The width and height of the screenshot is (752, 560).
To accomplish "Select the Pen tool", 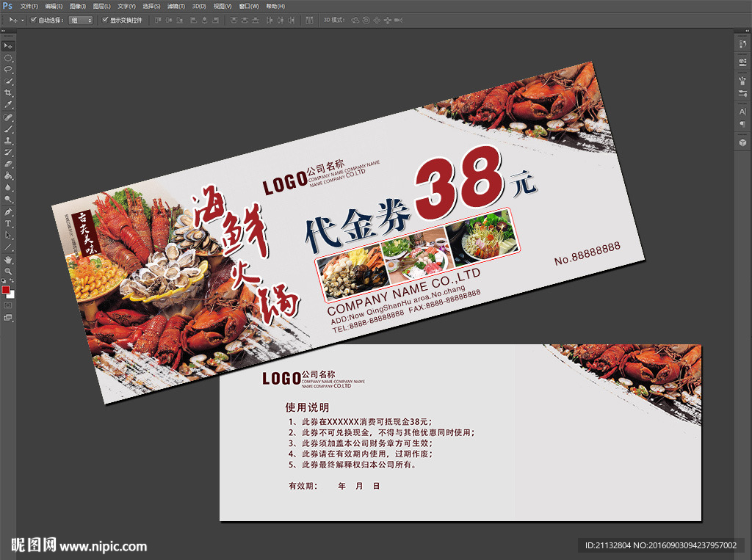I will [x=8, y=212].
